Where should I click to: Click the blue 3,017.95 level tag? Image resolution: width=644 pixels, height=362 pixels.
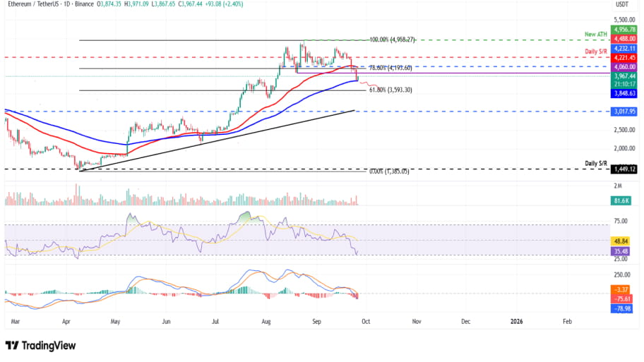coord(624,111)
